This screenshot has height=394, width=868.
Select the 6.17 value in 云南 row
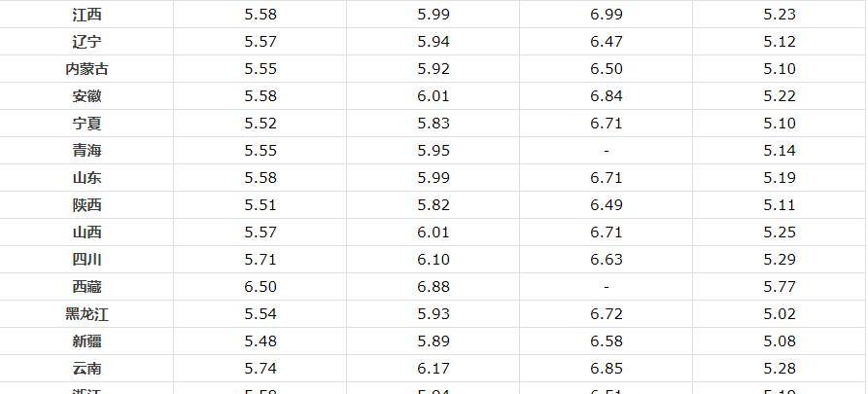pyautogui.click(x=434, y=369)
